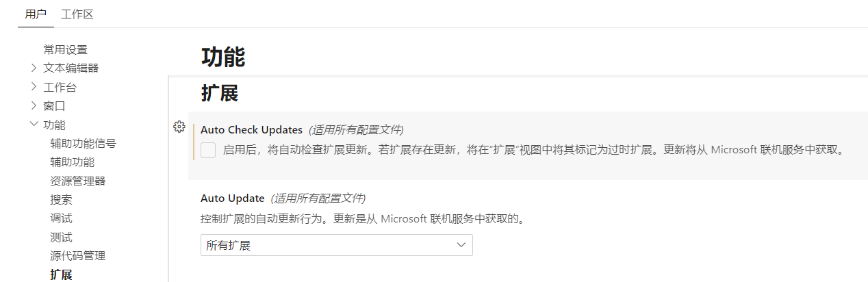
Task: Click the Auto Check Updates setting title
Action: 251,130
